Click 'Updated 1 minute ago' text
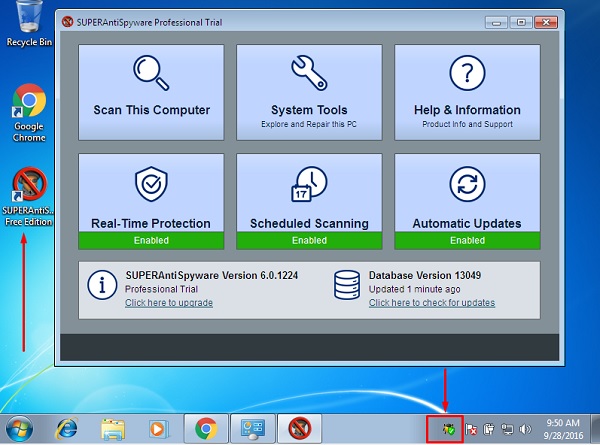The image size is (600, 445). [414, 289]
